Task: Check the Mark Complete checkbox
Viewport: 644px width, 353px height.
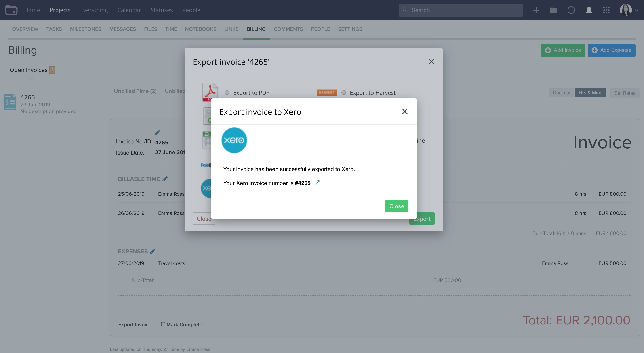Action: point(163,324)
